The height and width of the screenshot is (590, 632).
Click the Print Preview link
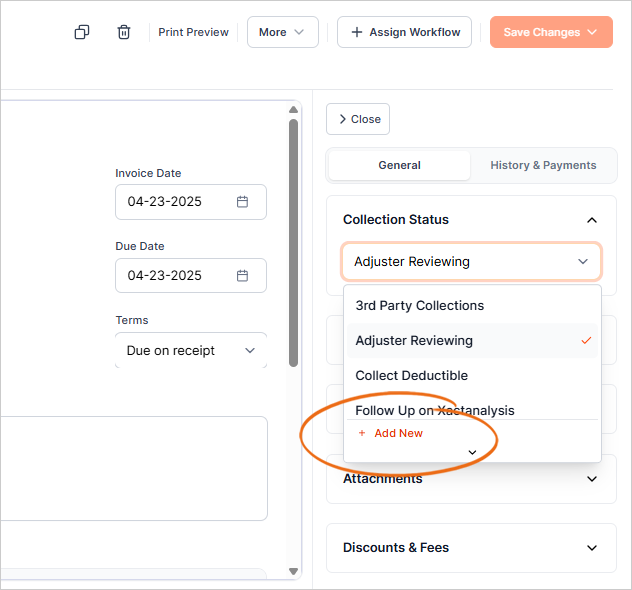pos(193,32)
